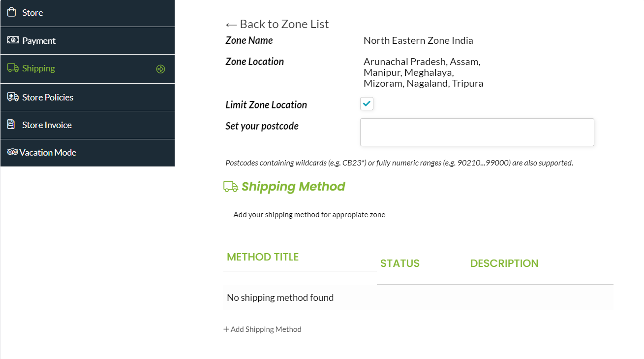Go back to Zone List
This screenshot has width=644, height=359.
(x=277, y=24)
